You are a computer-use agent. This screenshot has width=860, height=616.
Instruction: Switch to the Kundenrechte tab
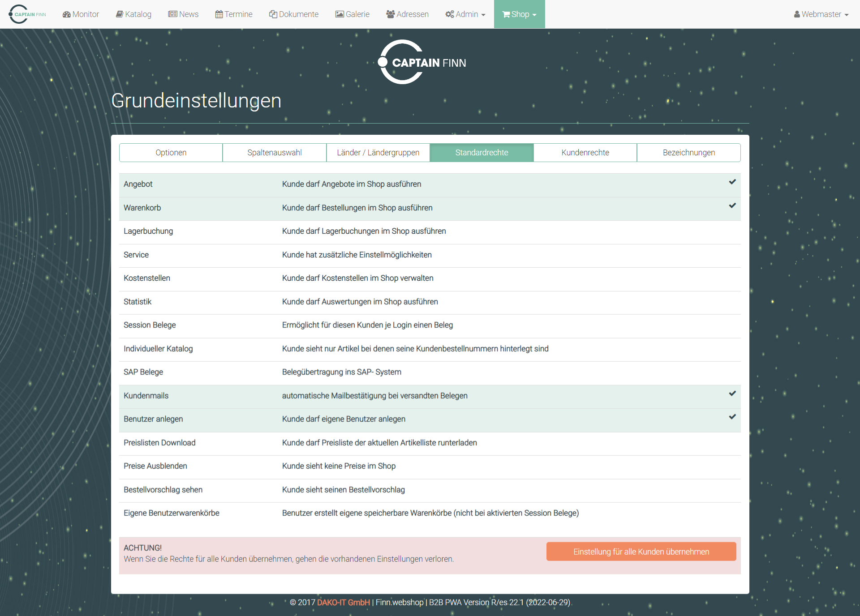pos(585,153)
